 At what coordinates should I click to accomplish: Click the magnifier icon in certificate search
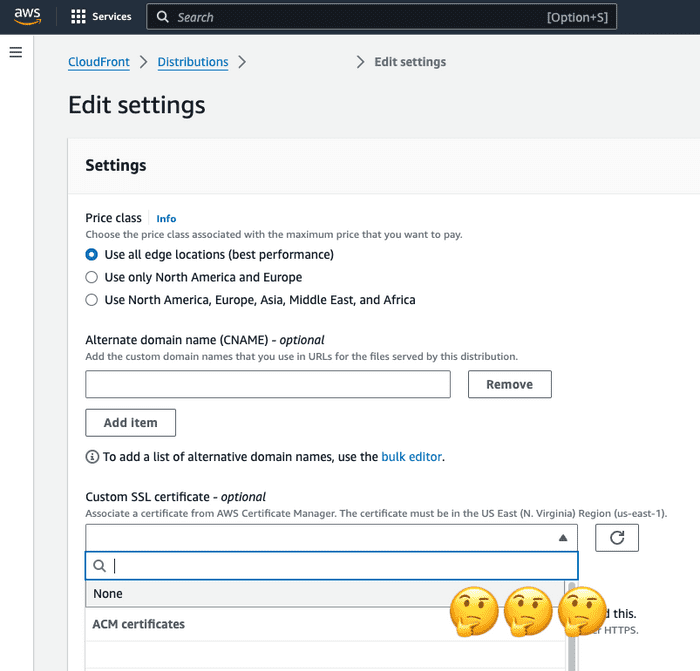coord(99,566)
